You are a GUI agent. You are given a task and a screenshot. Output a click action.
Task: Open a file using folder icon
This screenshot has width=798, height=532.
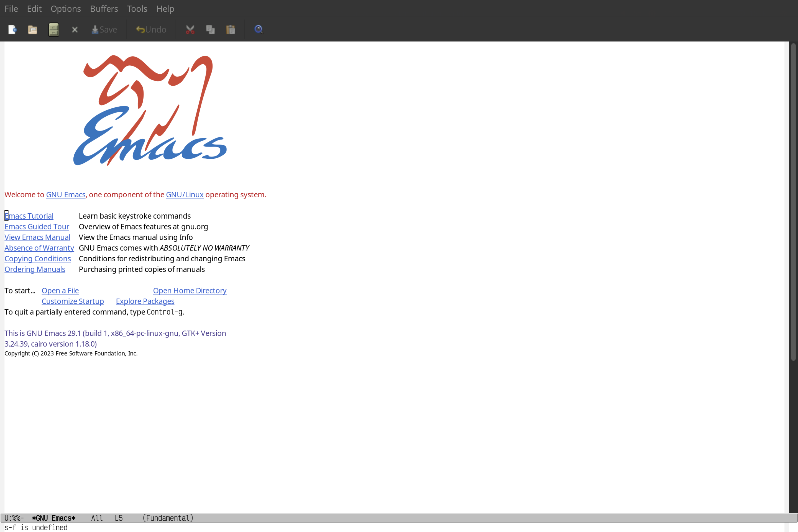[x=33, y=29]
